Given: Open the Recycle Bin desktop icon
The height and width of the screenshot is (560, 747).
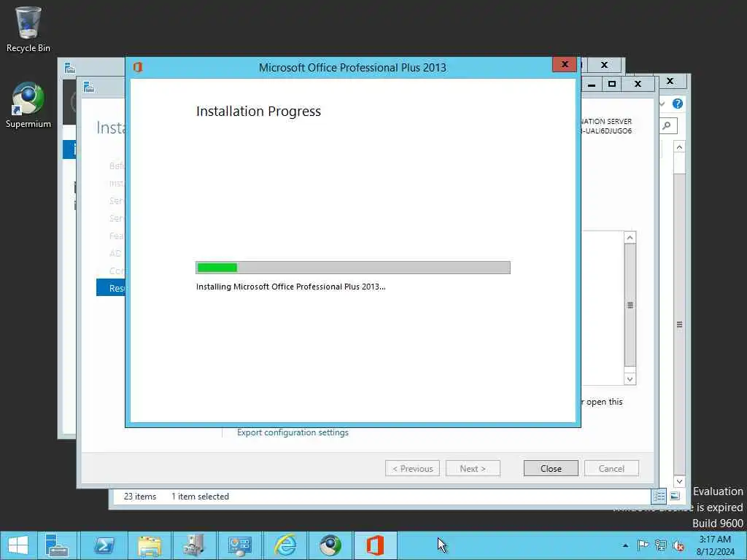Looking at the screenshot, I should point(28,29).
